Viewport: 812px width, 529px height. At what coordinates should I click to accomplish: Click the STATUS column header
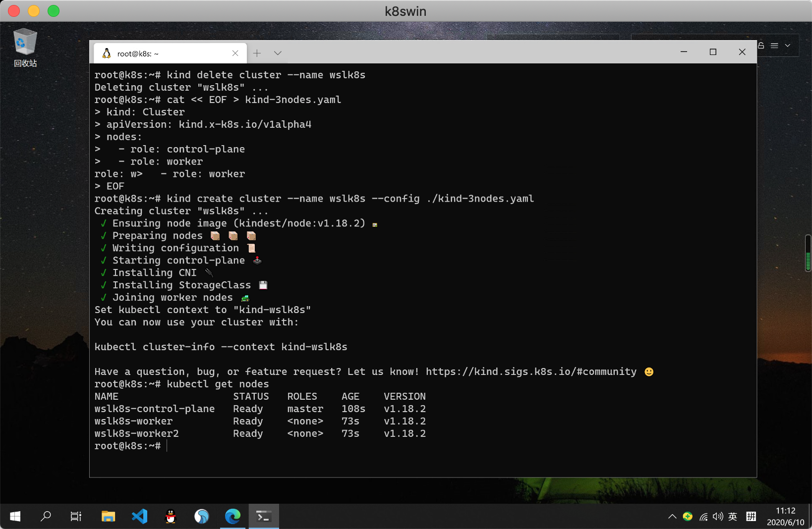pos(251,396)
